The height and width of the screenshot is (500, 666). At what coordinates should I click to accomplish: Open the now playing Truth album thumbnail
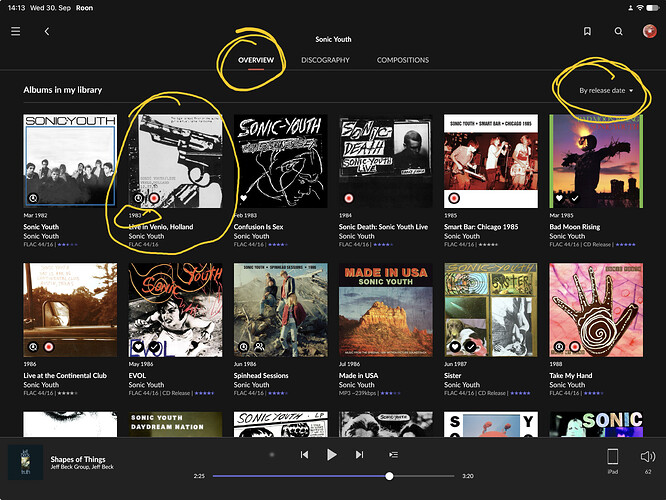(25, 462)
